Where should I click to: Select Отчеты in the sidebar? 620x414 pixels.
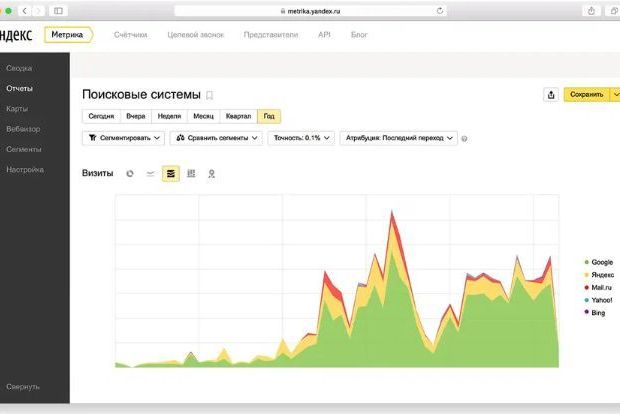[19, 89]
